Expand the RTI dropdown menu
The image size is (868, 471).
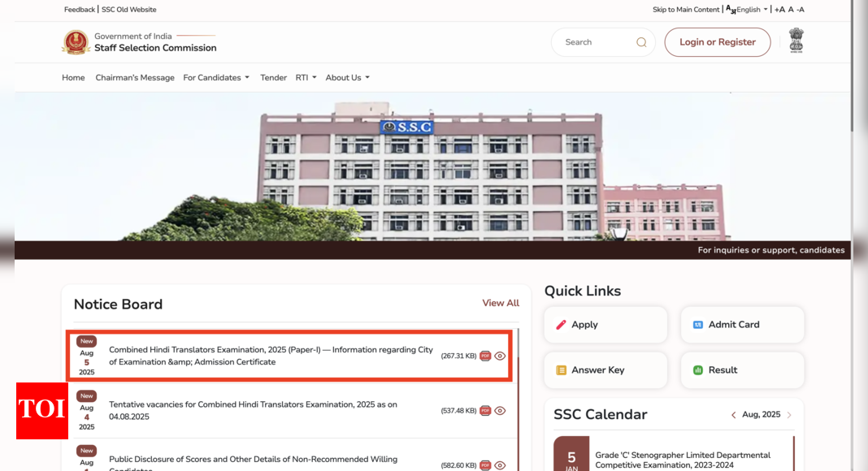click(306, 77)
